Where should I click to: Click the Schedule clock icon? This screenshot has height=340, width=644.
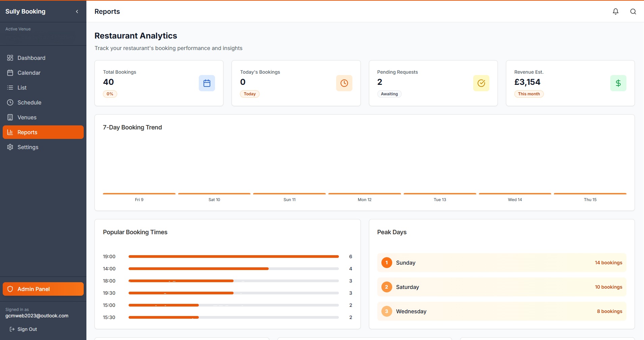(x=10, y=102)
